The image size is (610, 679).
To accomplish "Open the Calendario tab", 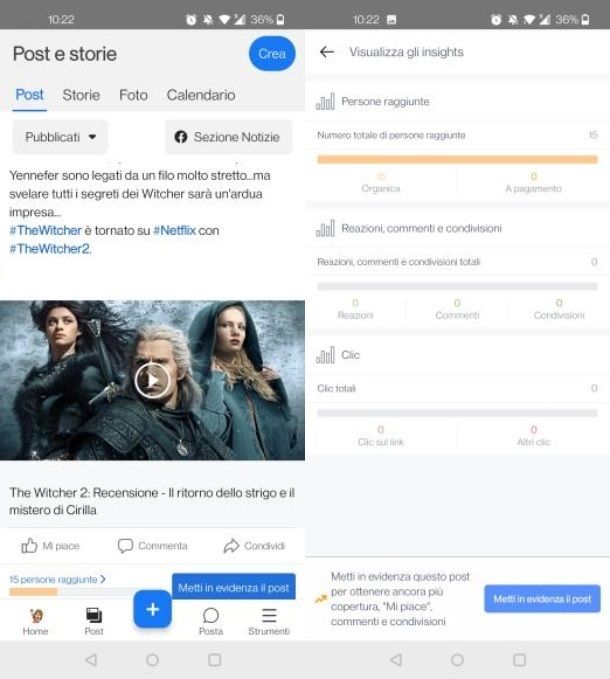I will point(201,95).
